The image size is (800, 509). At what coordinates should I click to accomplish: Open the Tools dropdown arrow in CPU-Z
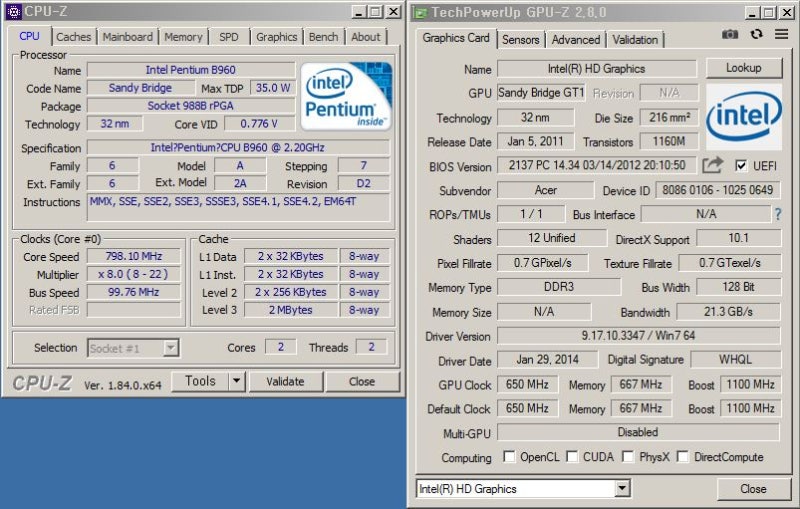[237, 381]
